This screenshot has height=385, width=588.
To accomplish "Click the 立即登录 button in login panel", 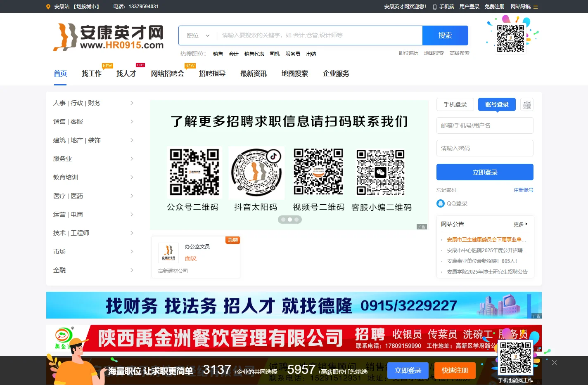I will tap(485, 172).
